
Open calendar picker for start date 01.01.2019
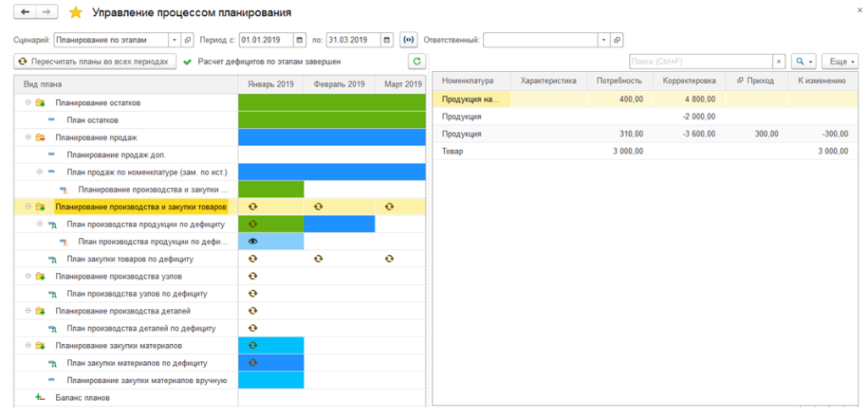coord(300,40)
